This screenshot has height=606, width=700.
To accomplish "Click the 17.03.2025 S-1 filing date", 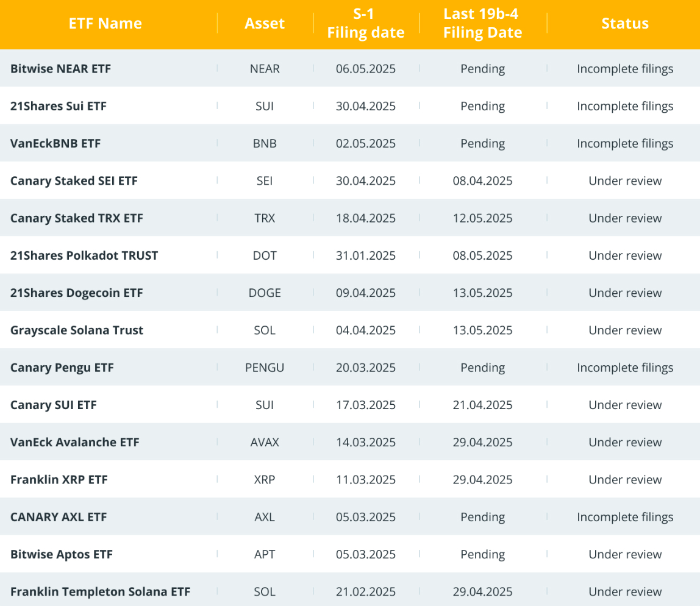I will tap(366, 405).
